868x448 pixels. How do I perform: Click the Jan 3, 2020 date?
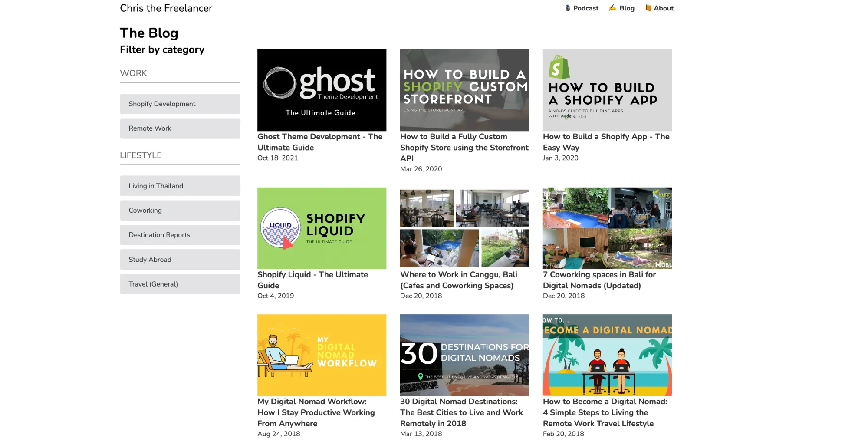pos(561,158)
